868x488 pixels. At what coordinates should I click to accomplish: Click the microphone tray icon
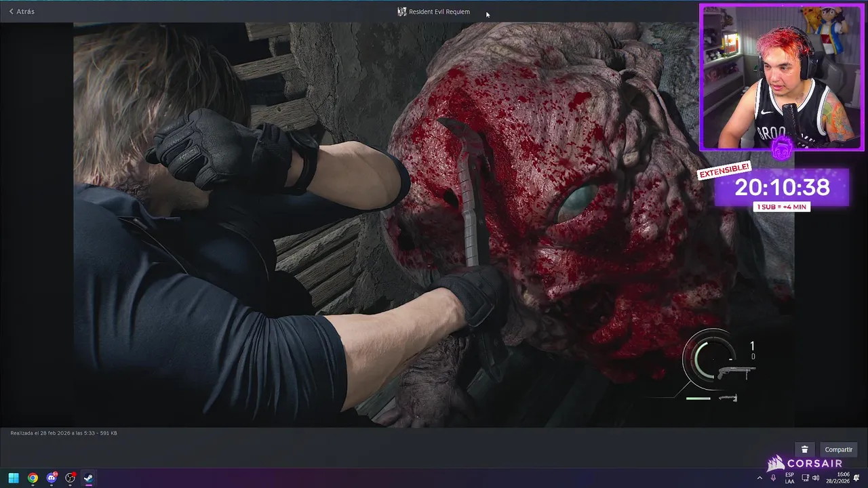pos(773,479)
